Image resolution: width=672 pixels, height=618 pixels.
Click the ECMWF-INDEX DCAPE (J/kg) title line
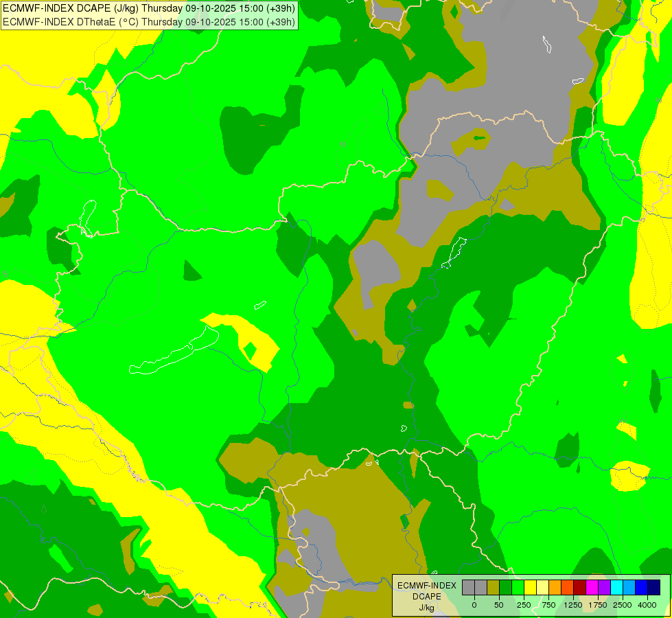[149, 8]
